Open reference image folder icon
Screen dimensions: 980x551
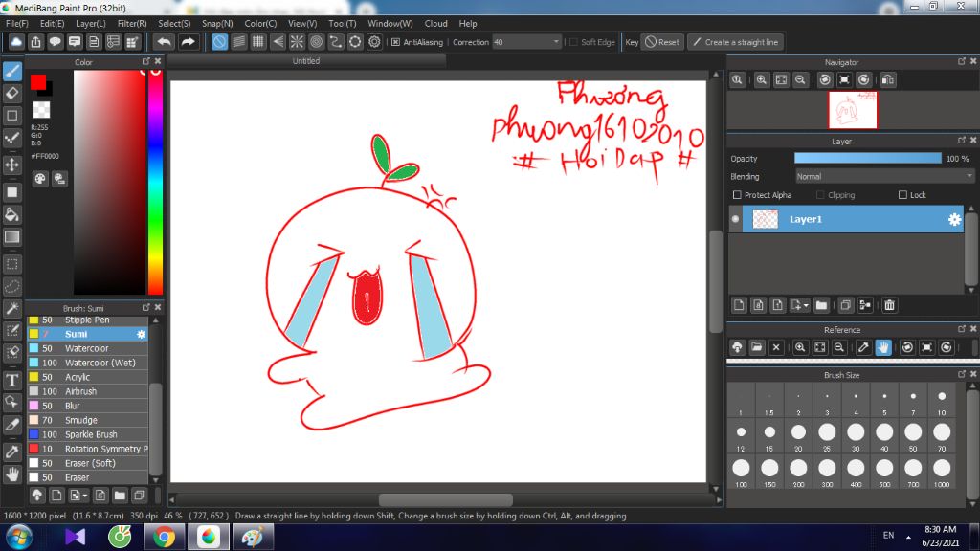pyautogui.click(x=757, y=347)
